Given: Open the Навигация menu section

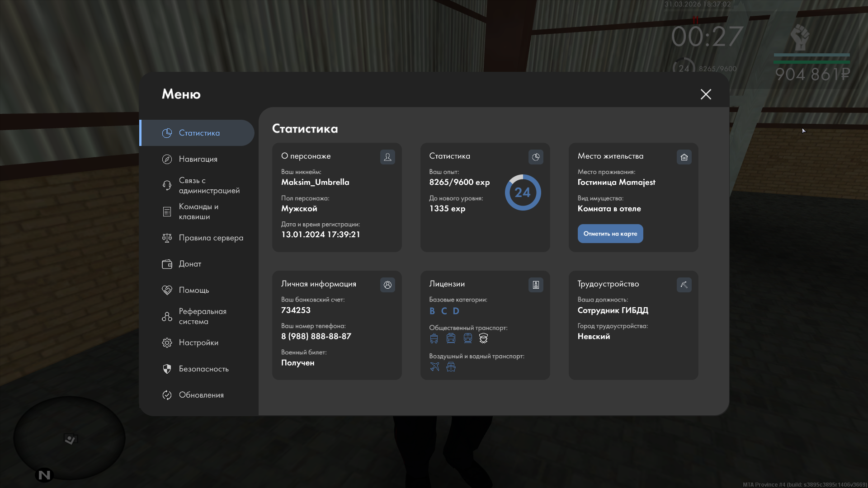Looking at the screenshot, I should [198, 159].
